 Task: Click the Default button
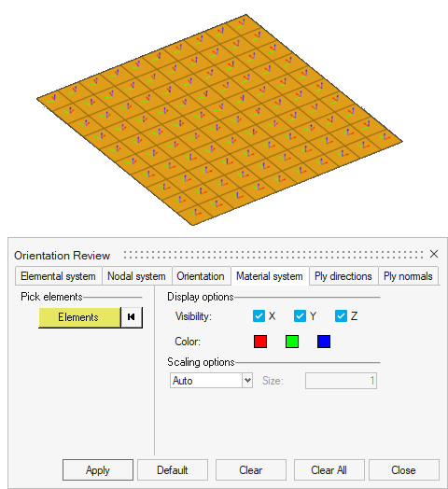coord(173,470)
